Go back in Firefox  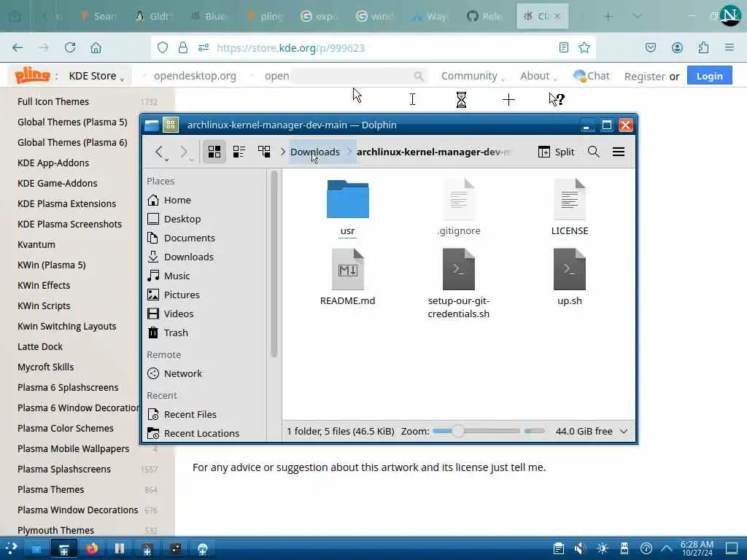pyautogui.click(x=18, y=47)
